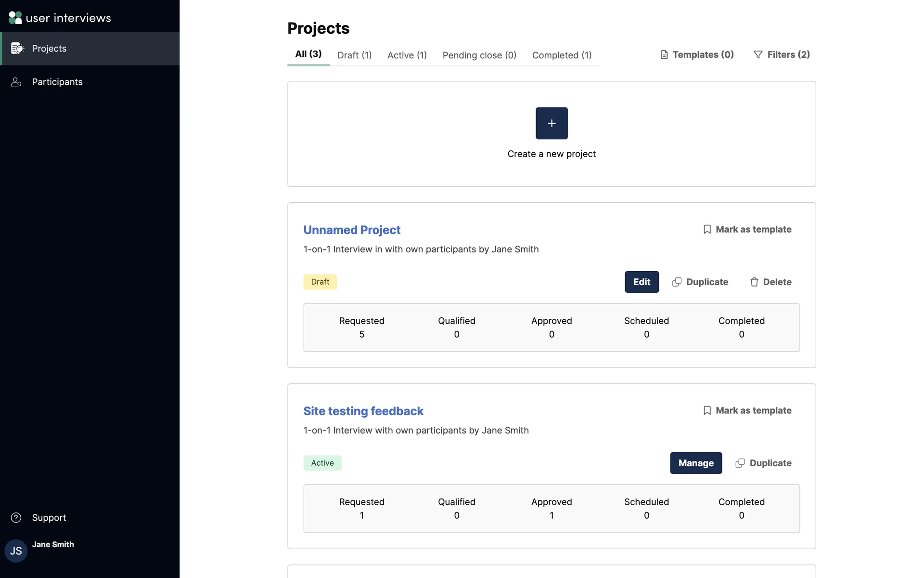Click the Projects sidebar icon
924x578 pixels.
[17, 48]
